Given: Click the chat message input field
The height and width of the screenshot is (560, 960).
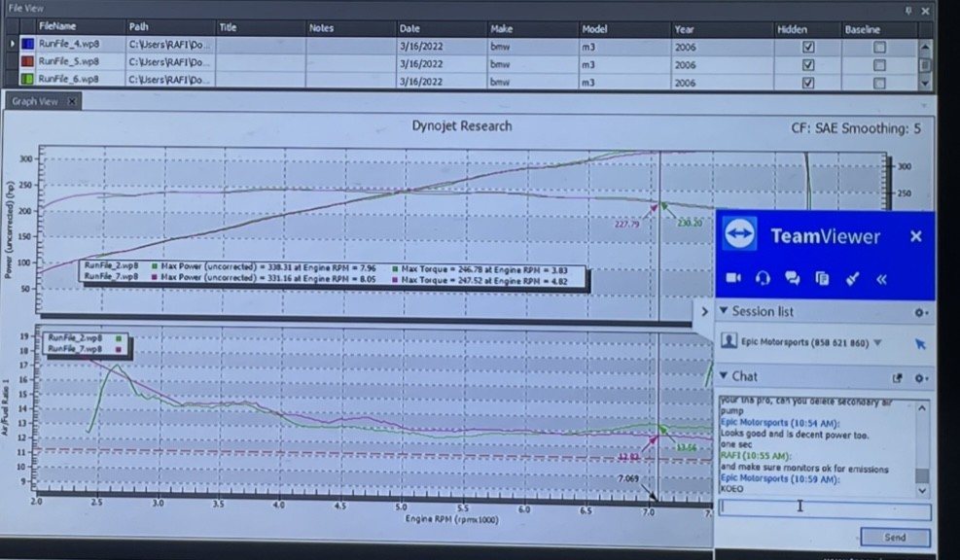Looking at the screenshot, I should tap(824, 508).
